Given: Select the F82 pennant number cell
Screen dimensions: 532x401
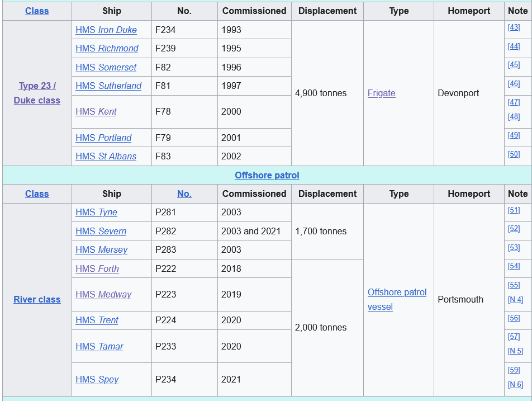Looking at the screenshot, I should point(184,67).
